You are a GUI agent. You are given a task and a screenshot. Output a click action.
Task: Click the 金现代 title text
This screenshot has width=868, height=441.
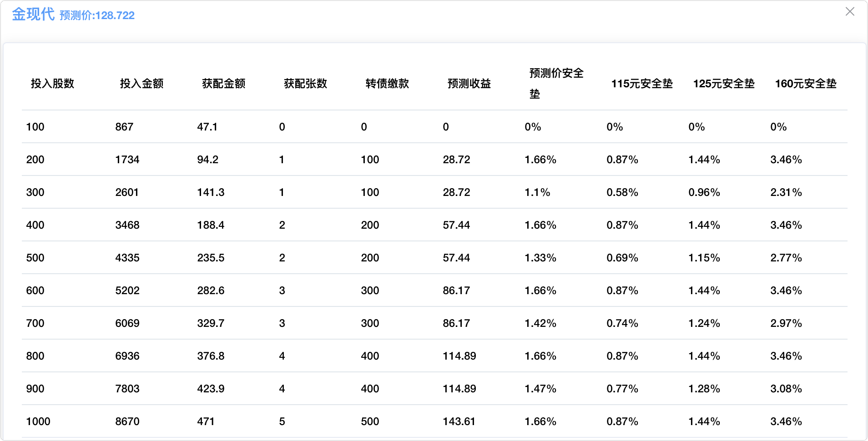pos(33,15)
